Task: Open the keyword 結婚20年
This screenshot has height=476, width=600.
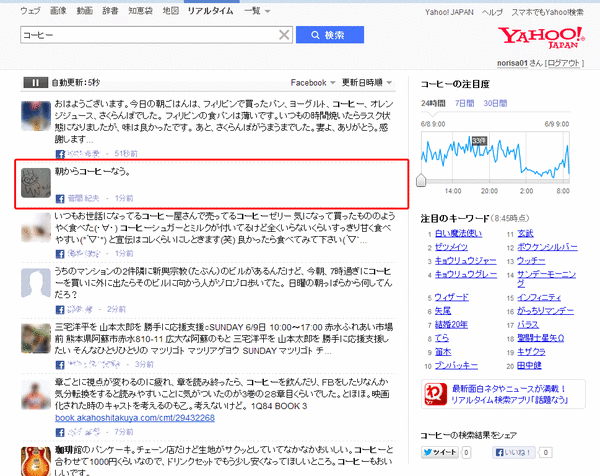Action: pos(451,324)
